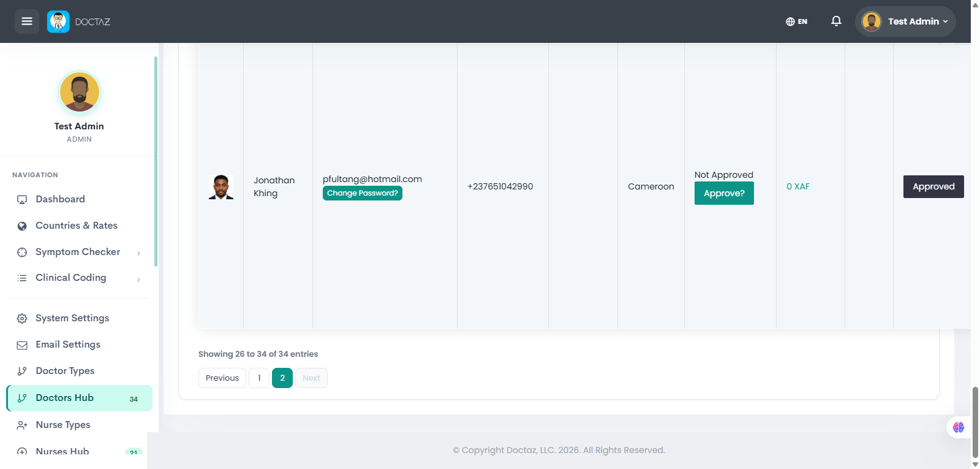Click the email pfultang@hotmail.com
Viewport: 980px width, 469px height.
[372, 179]
